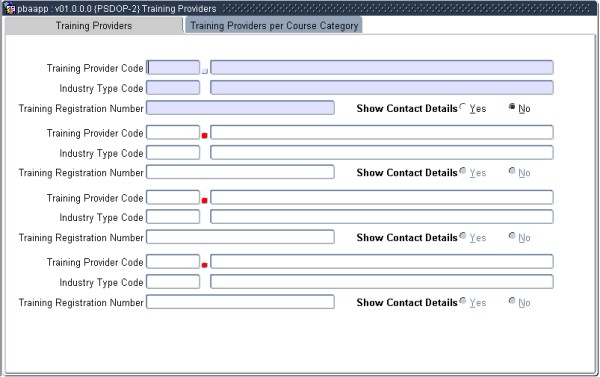
Task: Open the list-of-values button beside the first Training Provider Code
Action: tap(205, 71)
